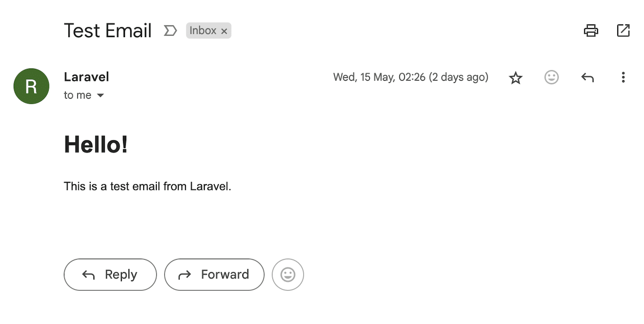Click the sender name Laravel
This screenshot has width=644, height=324.
(86, 77)
